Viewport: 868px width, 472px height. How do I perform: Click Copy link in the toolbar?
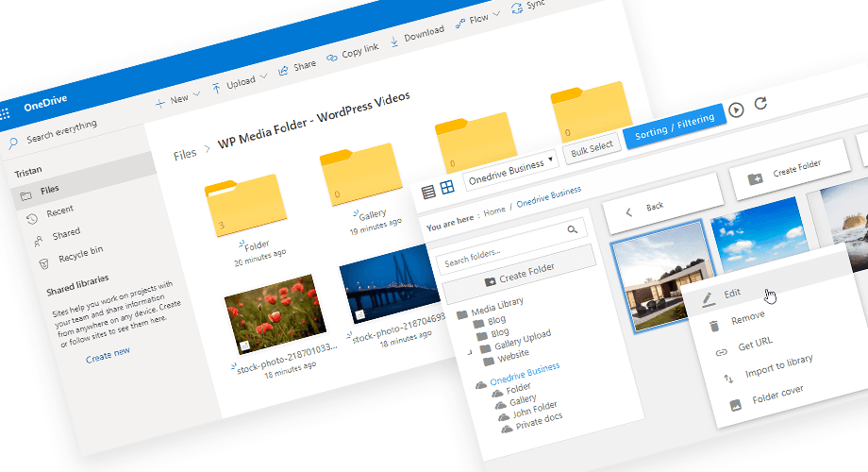(x=353, y=51)
